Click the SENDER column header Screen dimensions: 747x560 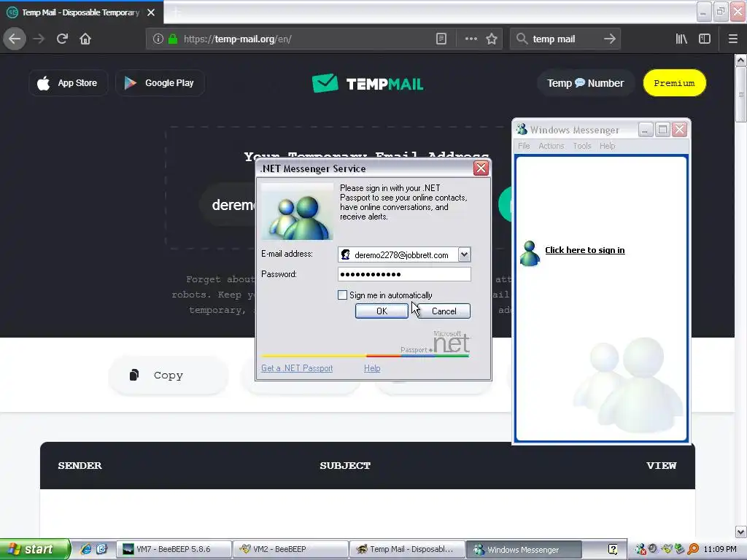point(80,465)
